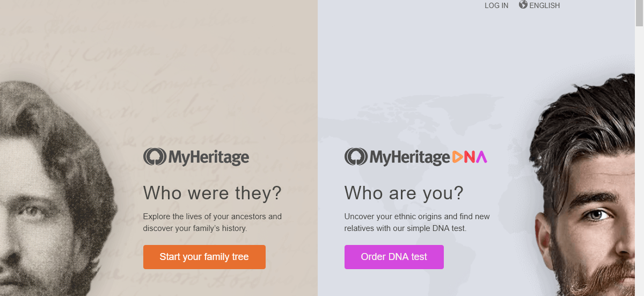The image size is (644, 296).
Task: Click the Who were they? heading
Action: [x=213, y=193]
